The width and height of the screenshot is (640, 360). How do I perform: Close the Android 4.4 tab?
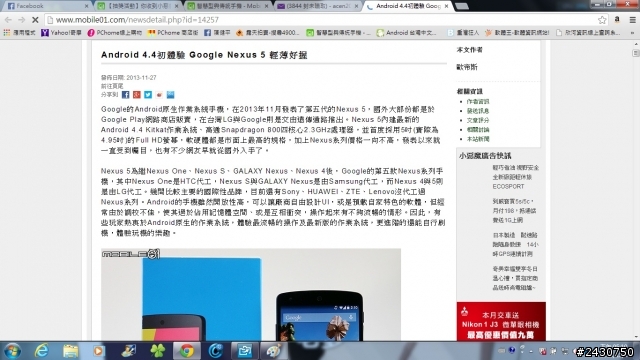[446, 6]
